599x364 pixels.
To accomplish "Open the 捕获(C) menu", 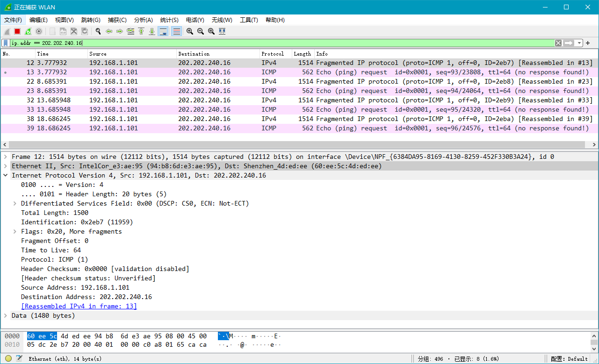I will [x=117, y=20].
